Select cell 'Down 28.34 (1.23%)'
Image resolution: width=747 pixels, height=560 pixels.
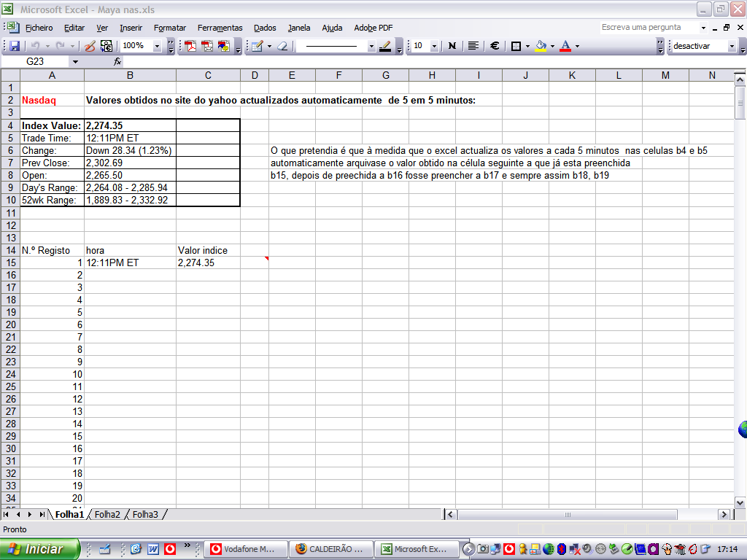coord(130,150)
